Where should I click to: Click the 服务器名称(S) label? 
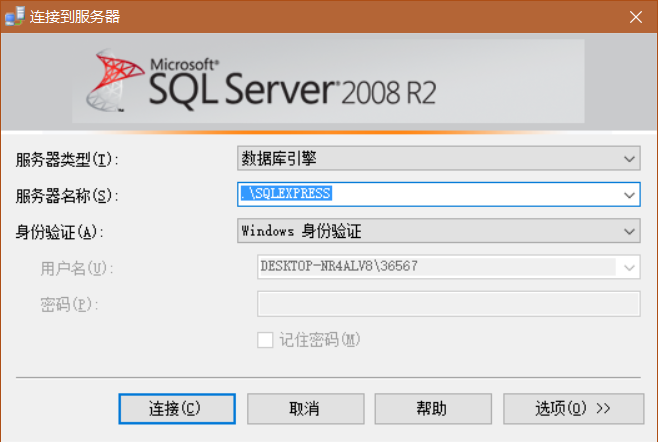(67, 196)
